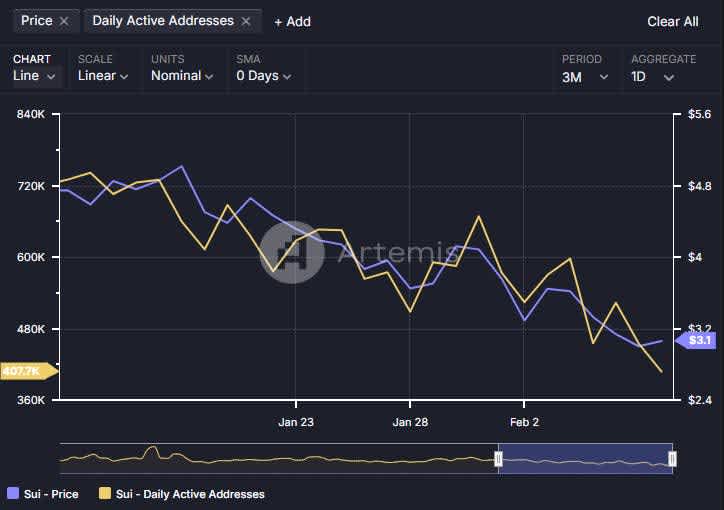Click the Sui - Daily Active Addresses label

tap(190, 494)
